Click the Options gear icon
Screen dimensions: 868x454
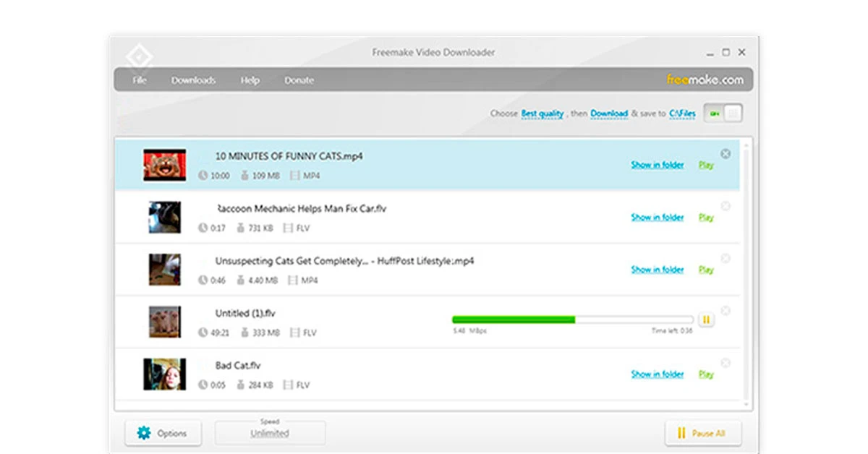[x=144, y=434]
